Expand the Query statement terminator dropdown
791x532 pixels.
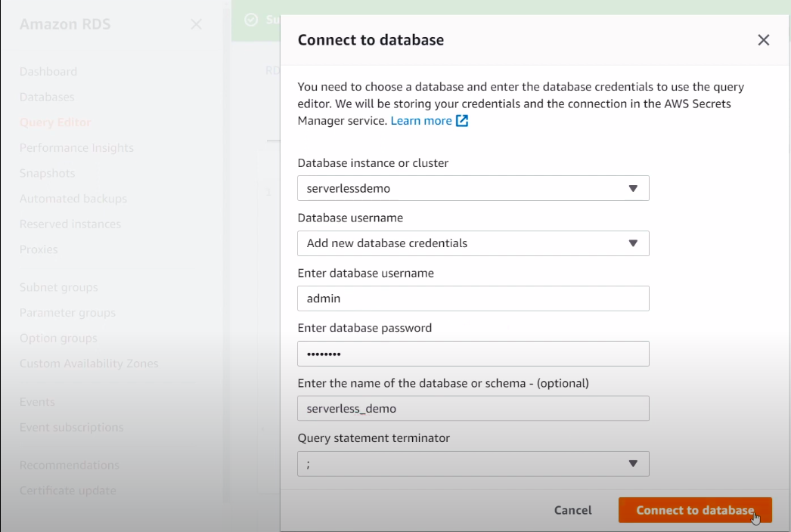click(x=473, y=464)
